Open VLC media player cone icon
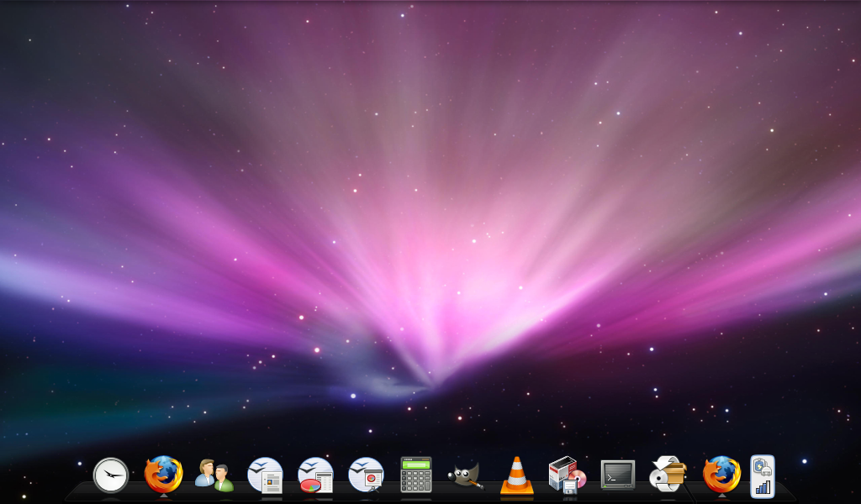Image resolution: width=861 pixels, height=504 pixels. (517, 475)
